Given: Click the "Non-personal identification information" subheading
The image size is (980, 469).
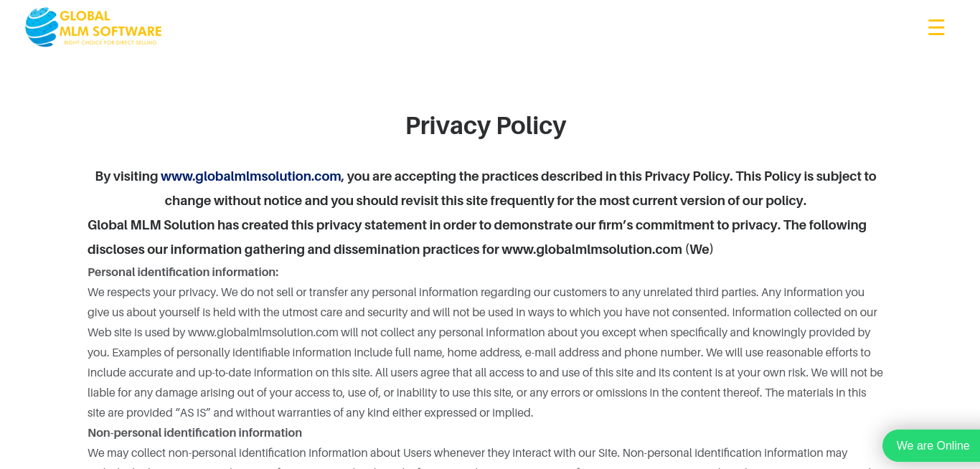Looking at the screenshot, I should (194, 433).
